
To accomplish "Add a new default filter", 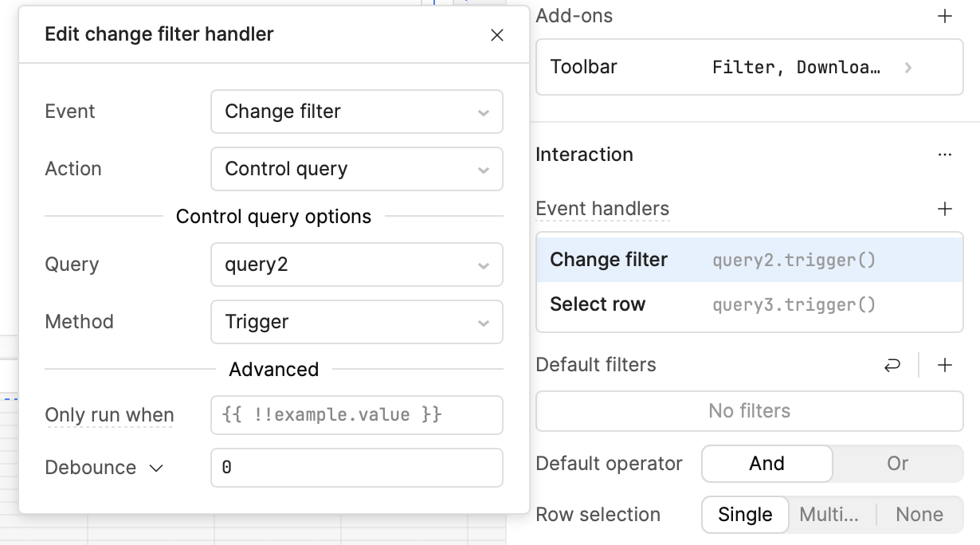I will point(945,365).
